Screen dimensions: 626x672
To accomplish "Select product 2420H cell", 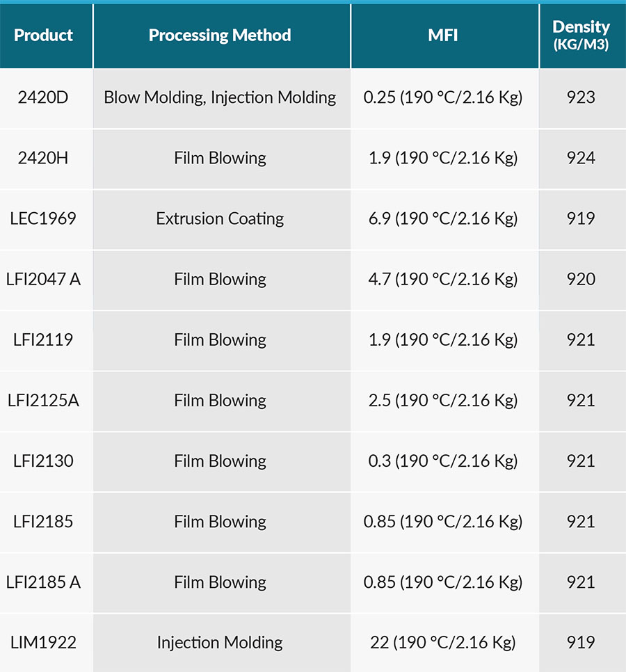I will click(43, 158).
